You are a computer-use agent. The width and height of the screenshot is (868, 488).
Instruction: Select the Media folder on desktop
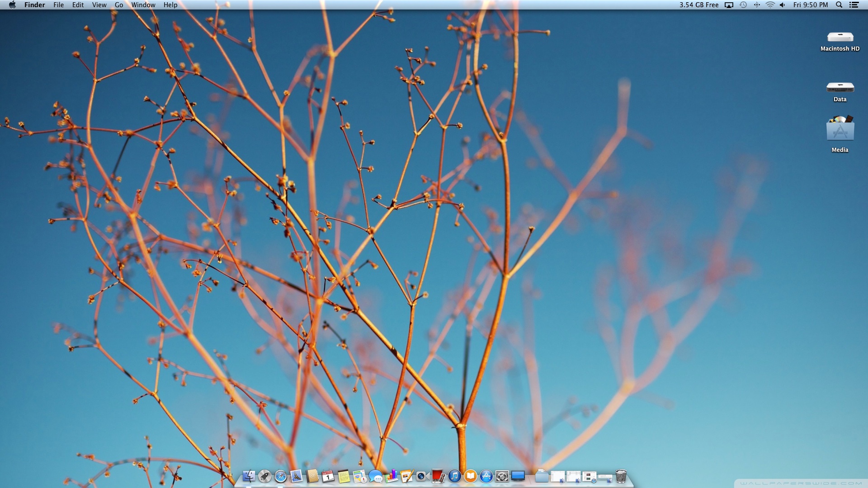click(840, 130)
